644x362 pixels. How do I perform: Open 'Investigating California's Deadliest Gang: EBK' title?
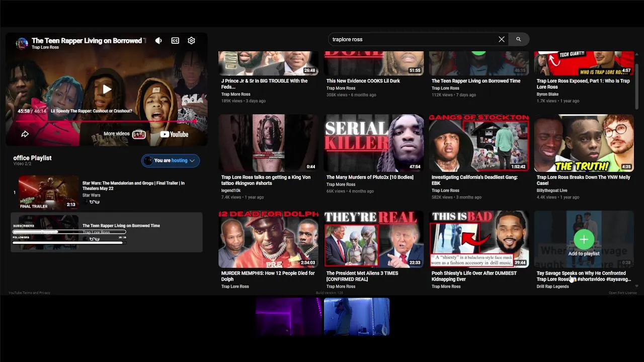(x=474, y=180)
